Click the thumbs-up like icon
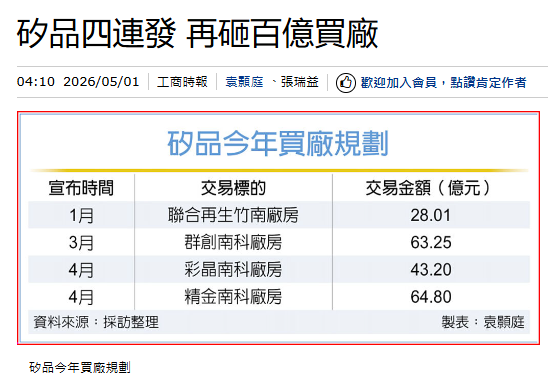The width and height of the screenshot is (548, 381). click(x=346, y=82)
